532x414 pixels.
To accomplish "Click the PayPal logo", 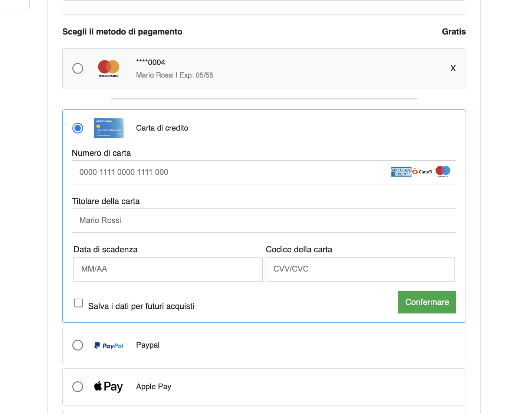I will click(x=109, y=345).
